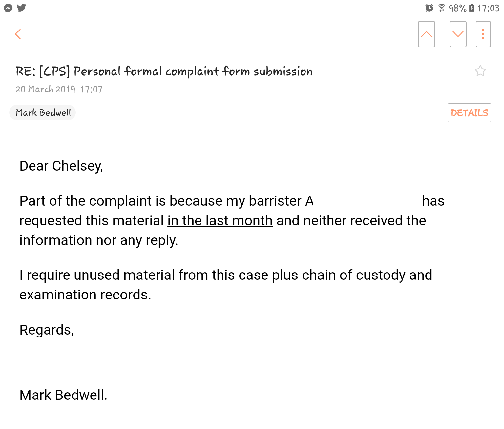Screen dimensions: 504x429
Task: Tap the battery charging indicator
Action: click(472, 8)
